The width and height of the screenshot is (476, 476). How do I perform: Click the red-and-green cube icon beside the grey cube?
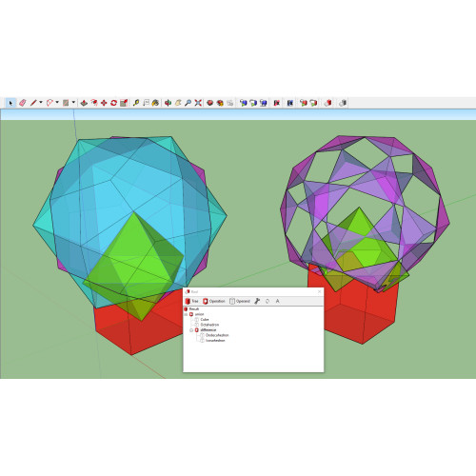313,103
